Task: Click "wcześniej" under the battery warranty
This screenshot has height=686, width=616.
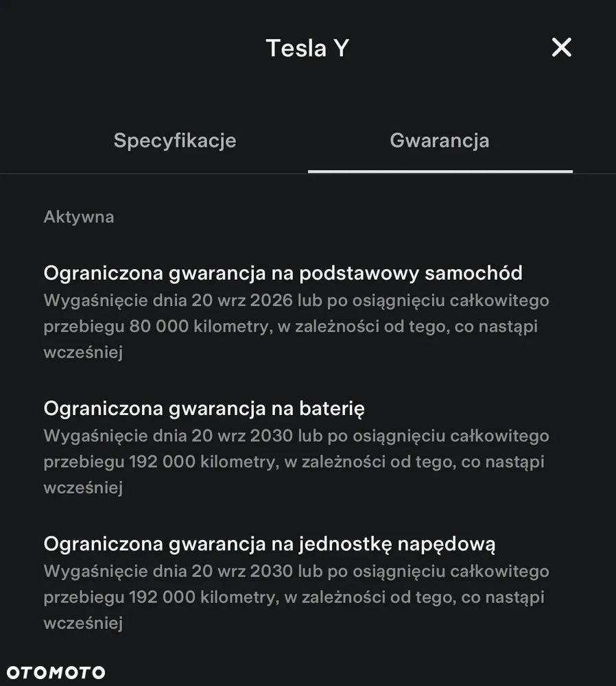Action: point(83,488)
